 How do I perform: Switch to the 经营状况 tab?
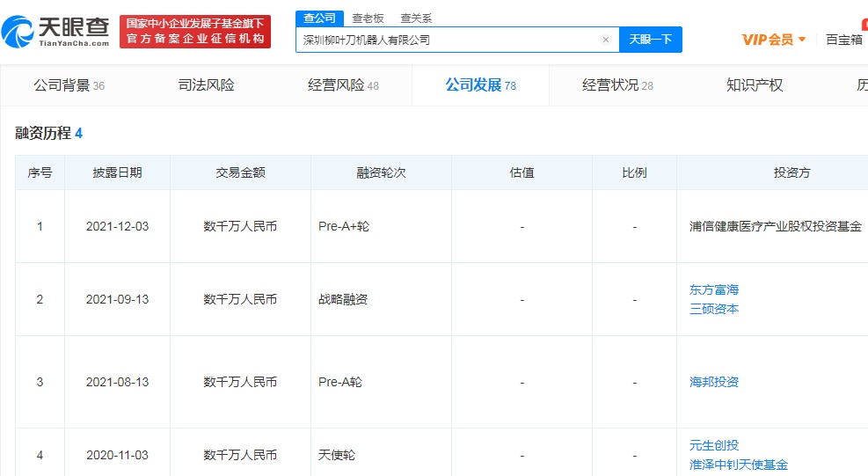click(x=617, y=85)
